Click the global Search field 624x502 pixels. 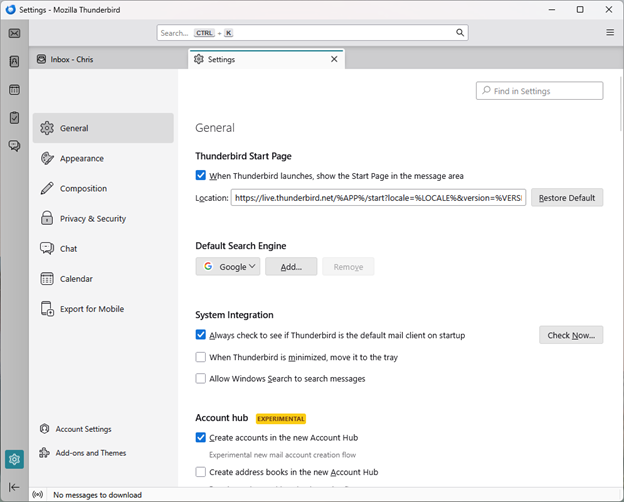(x=312, y=33)
